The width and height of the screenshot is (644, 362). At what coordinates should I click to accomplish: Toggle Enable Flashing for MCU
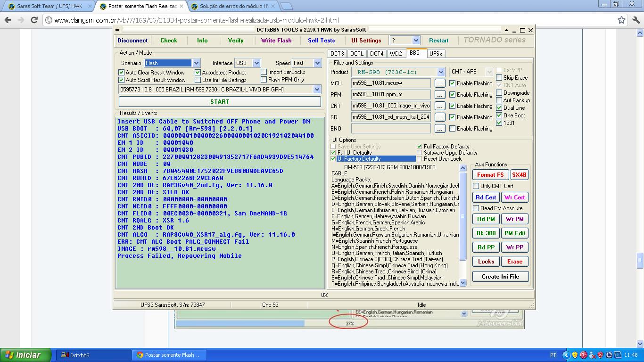(x=452, y=83)
